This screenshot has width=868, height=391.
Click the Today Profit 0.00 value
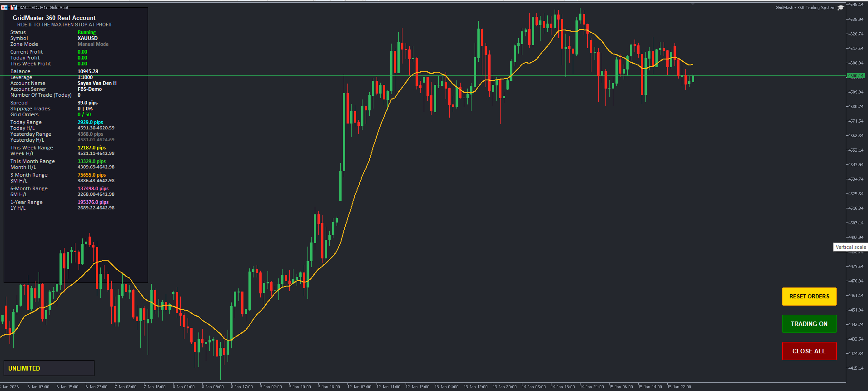pos(82,58)
